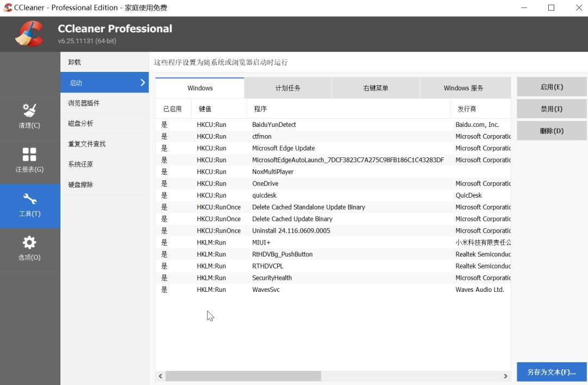Select the BaiduYunDetect startup entry
The width and height of the screenshot is (588, 385).
(x=274, y=125)
